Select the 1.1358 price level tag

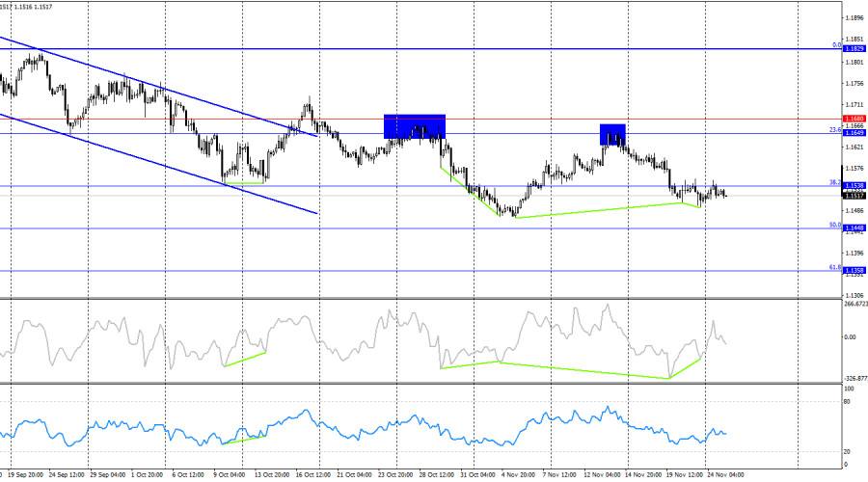(x=853, y=271)
